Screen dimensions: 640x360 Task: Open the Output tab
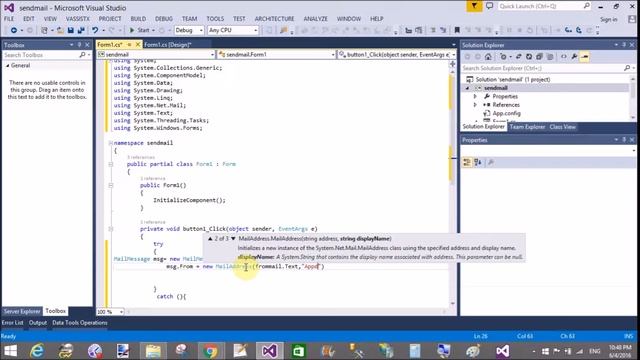coord(38,323)
